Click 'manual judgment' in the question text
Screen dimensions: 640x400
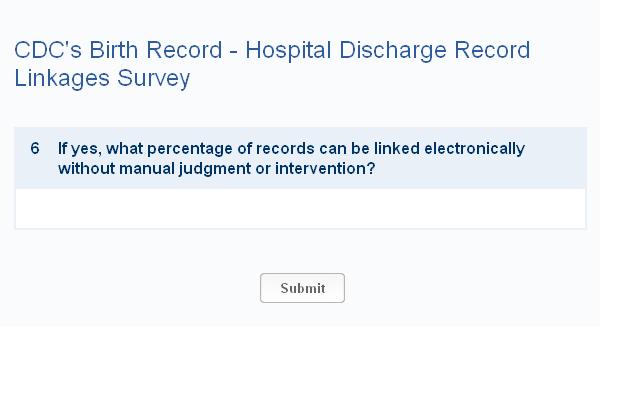pyautogui.click(x=184, y=168)
